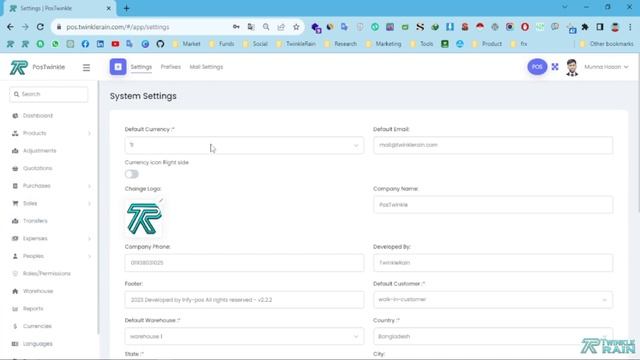The height and width of the screenshot is (360, 640).
Task: Open the Munna Hasan user menu
Action: [x=606, y=67]
